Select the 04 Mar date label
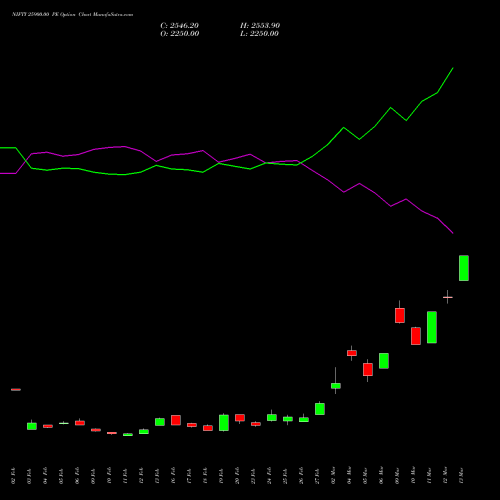The image size is (500, 500). pyautogui.click(x=349, y=476)
